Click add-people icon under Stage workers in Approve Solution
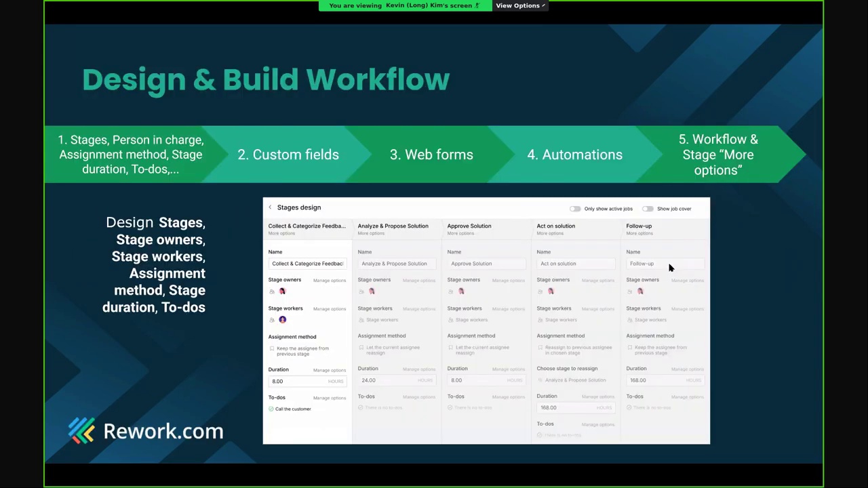The height and width of the screenshot is (488, 868). 451,320
